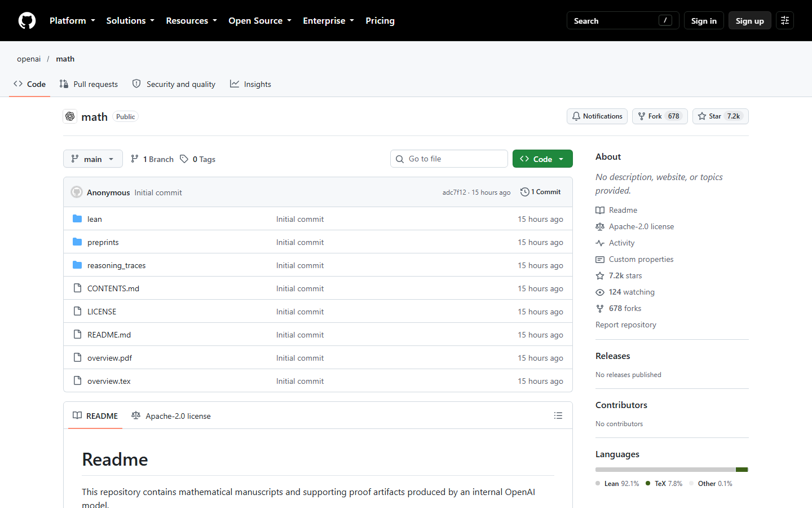The image size is (812, 508).
Task: Open the green Code dropdown button
Action: point(542,159)
